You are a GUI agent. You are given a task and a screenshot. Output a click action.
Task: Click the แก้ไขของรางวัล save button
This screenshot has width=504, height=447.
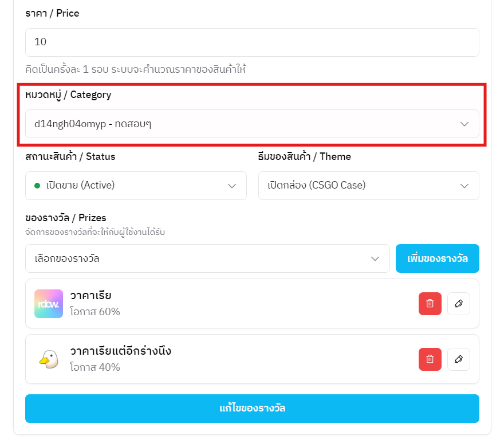[252, 409]
